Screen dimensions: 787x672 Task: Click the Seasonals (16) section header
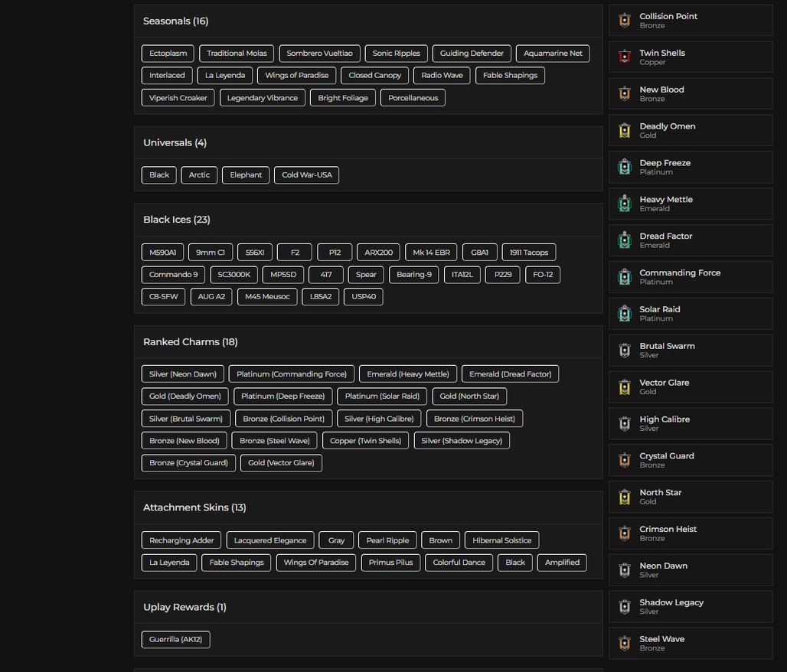(175, 21)
